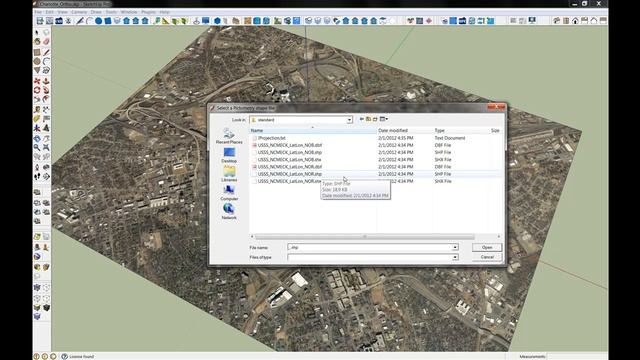The height and width of the screenshot is (360, 640).
Task: Expand the File name dropdown arrow
Action: pos(455,247)
